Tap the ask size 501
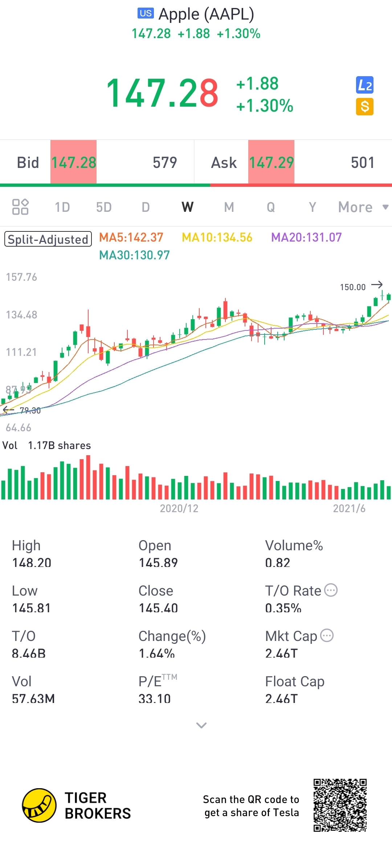392x868 pixels. click(363, 163)
